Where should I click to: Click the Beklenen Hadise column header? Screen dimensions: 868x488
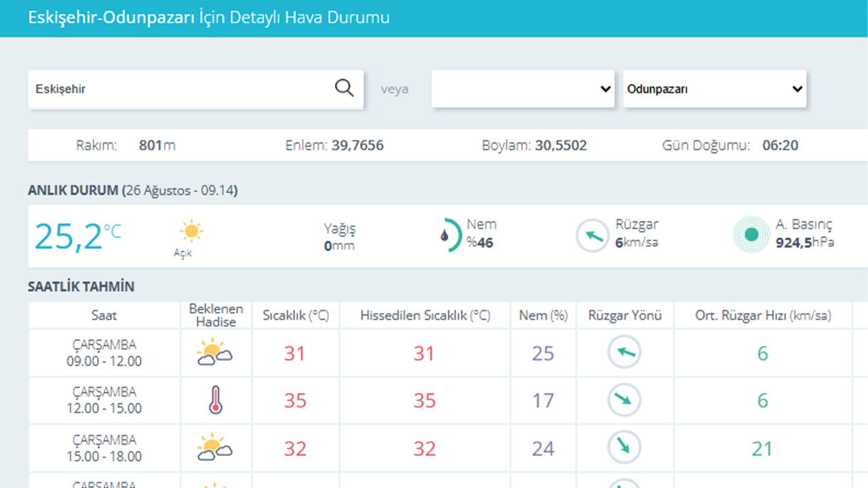[216, 315]
